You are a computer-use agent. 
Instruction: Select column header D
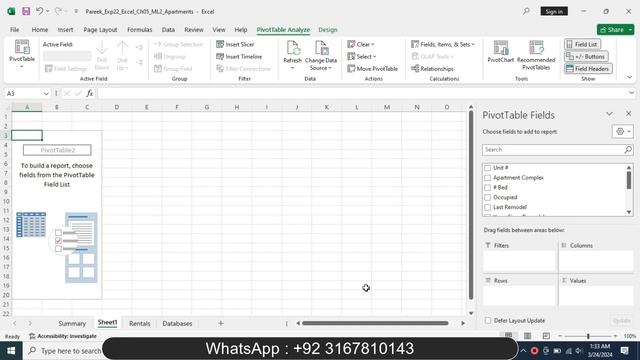coord(117,107)
